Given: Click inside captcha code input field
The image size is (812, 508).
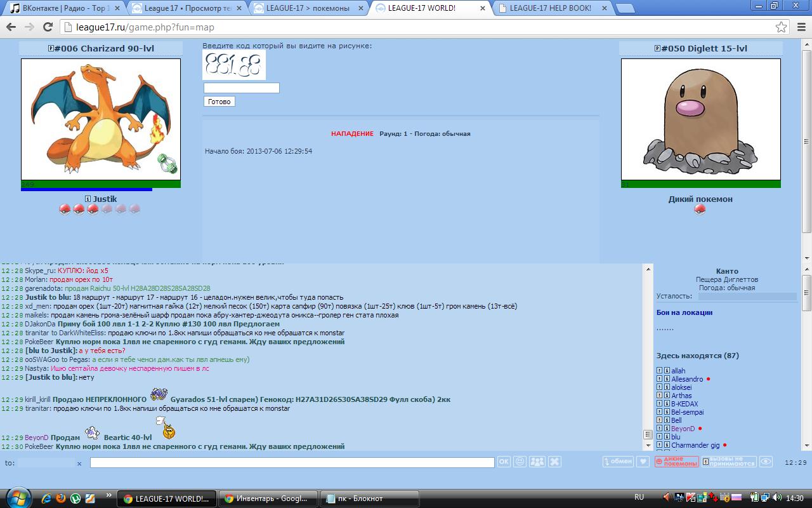Looking at the screenshot, I should [x=242, y=88].
